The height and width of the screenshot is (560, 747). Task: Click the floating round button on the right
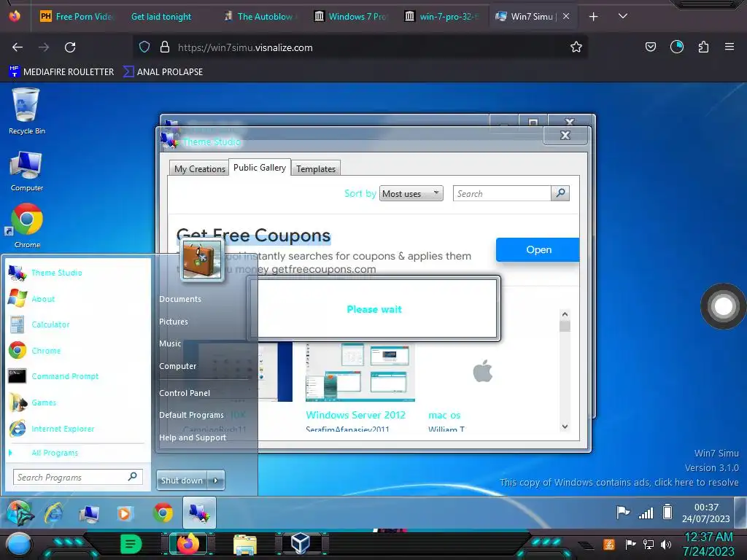[x=723, y=306]
